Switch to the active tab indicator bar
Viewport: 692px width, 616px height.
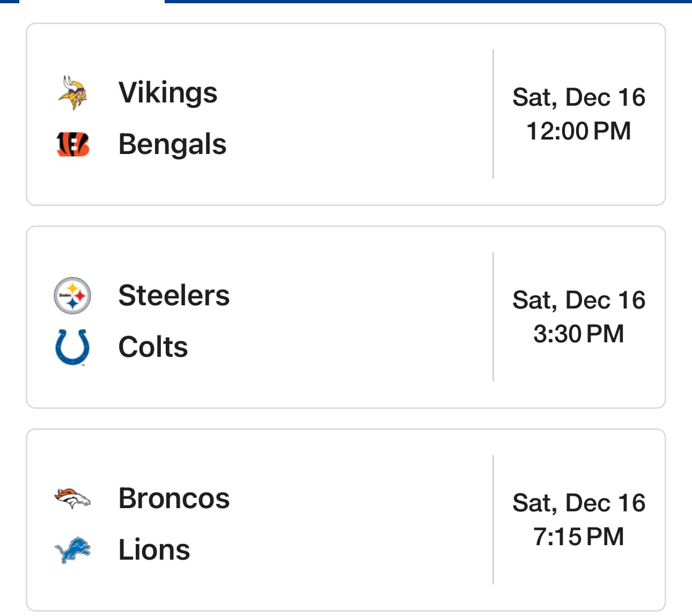pos(428,2)
